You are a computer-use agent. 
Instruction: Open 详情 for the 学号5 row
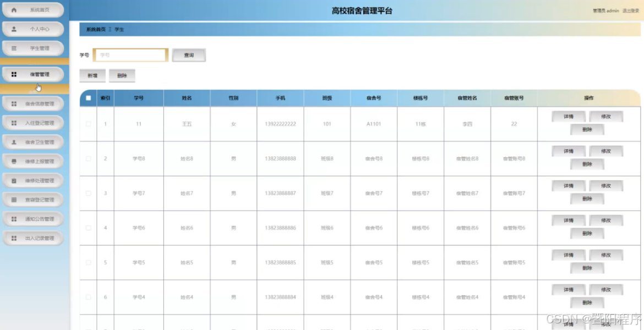(569, 255)
